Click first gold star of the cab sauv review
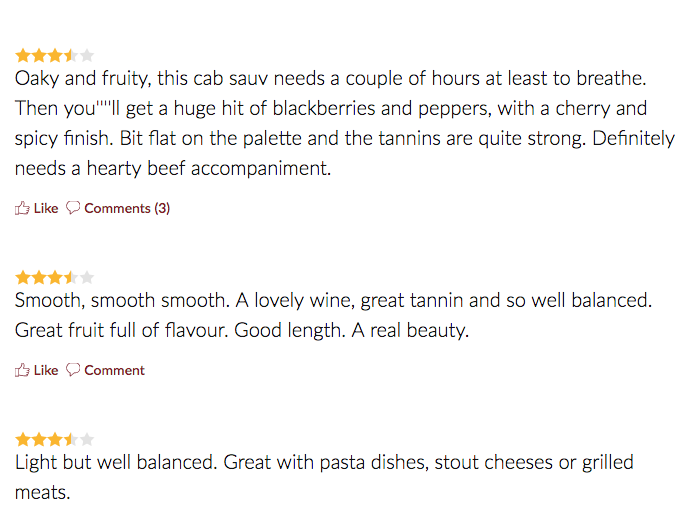696x521 pixels. click(x=23, y=55)
